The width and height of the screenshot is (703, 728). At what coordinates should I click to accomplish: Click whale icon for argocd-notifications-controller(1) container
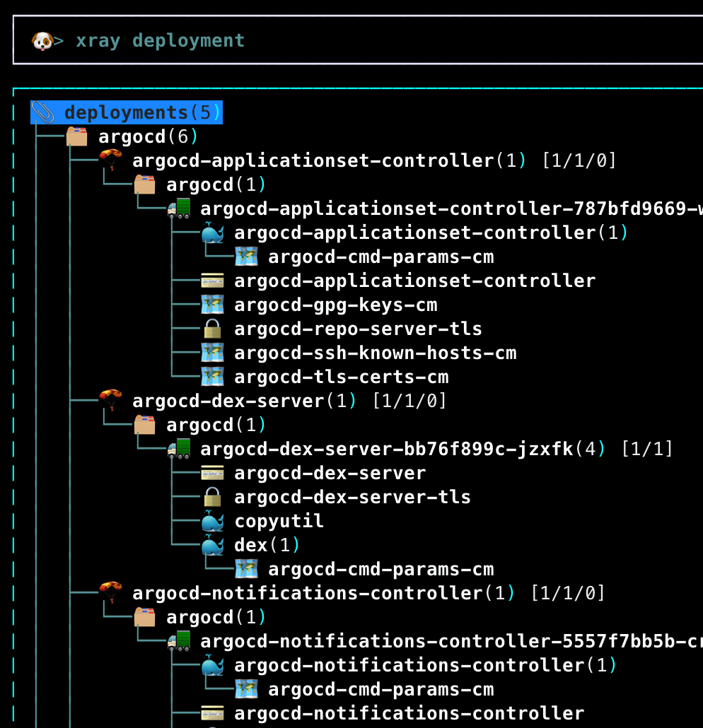point(212,665)
